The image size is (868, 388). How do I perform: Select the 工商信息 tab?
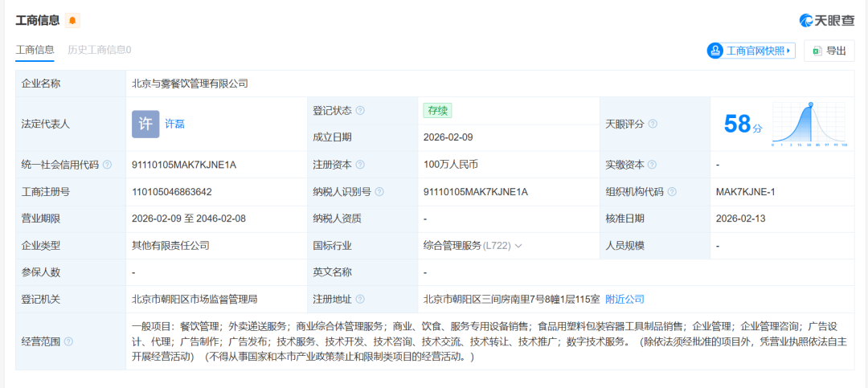point(35,50)
